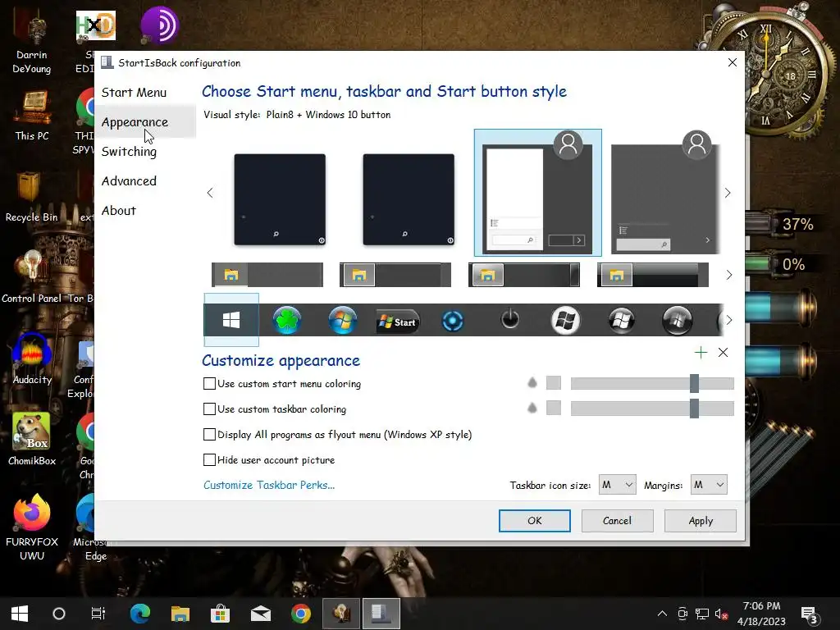Click the taskbar clock showing 7:06 PM
Screen dimensions: 840x630
coord(761,614)
